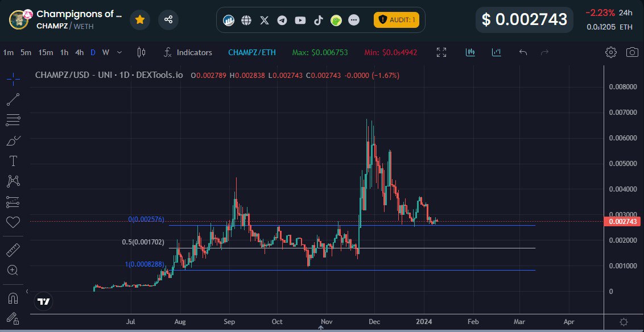Select the 4h timeframe

click(79, 52)
